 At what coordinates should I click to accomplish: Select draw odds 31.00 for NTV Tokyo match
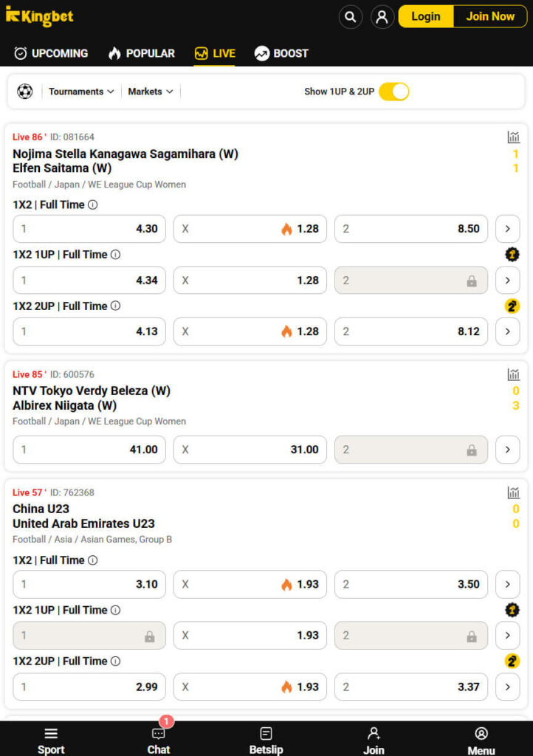click(250, 450)
